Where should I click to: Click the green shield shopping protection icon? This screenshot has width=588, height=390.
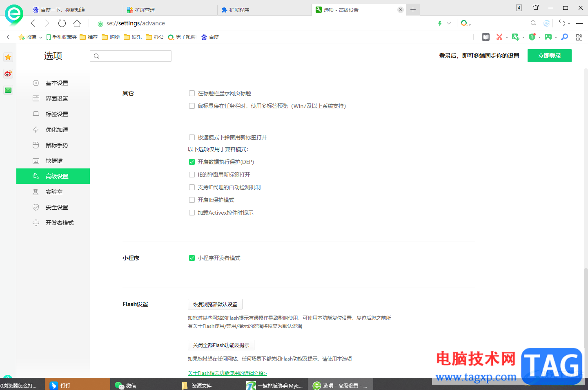click(532, 37)
